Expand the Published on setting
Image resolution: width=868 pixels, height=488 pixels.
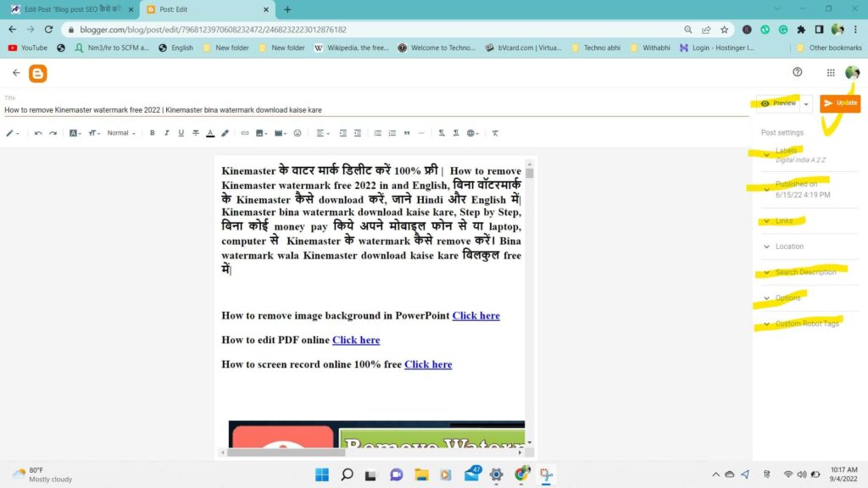(x=810, y=189)
